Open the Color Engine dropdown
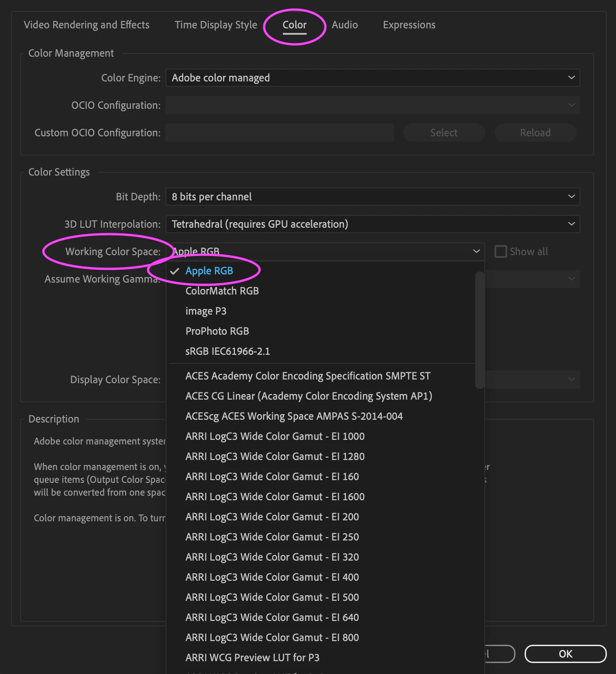 pyautogui.click(x=372, y=78)
